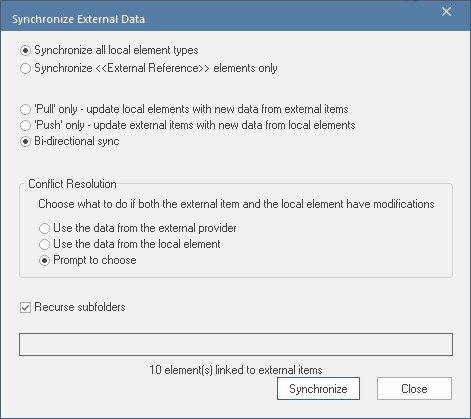Click the empty synchronization progress bar
This screenshot has height=419, width=471.
point(236,344)
